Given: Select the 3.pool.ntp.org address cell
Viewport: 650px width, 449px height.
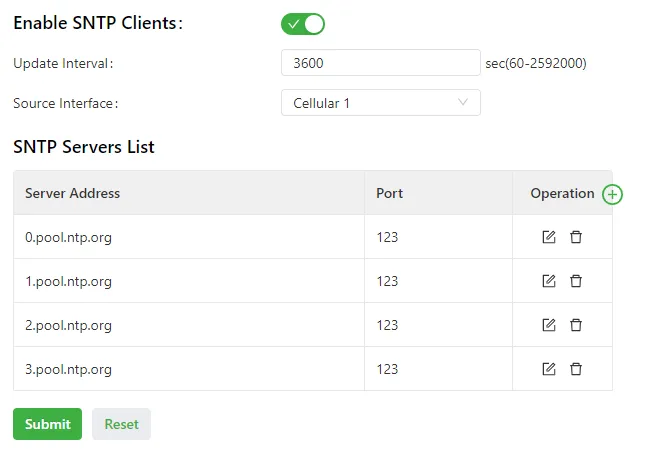Looking at the screenshot, I should [x=189, y=369].
